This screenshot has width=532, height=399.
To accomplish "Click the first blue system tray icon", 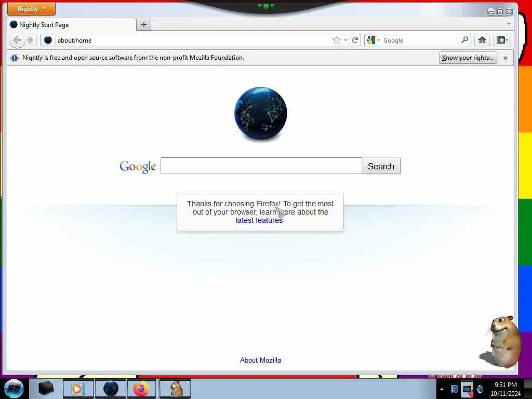I will [454, 389].
